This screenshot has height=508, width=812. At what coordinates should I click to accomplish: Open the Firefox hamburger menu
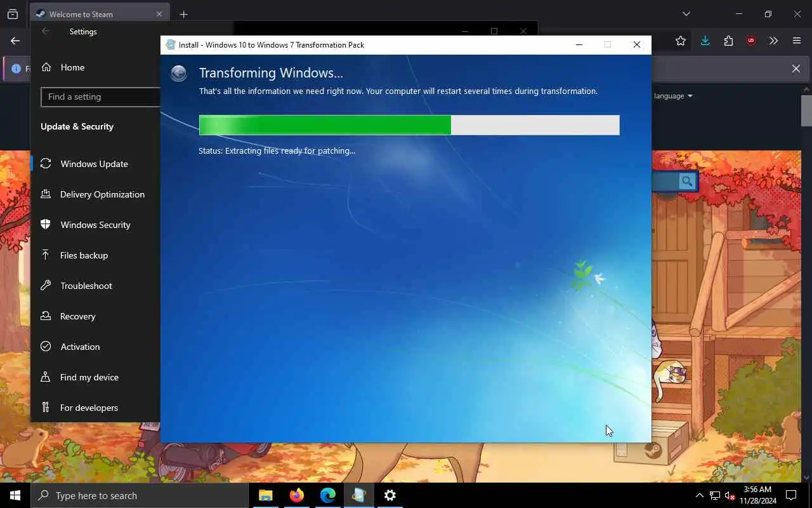[x=797, y=41]
